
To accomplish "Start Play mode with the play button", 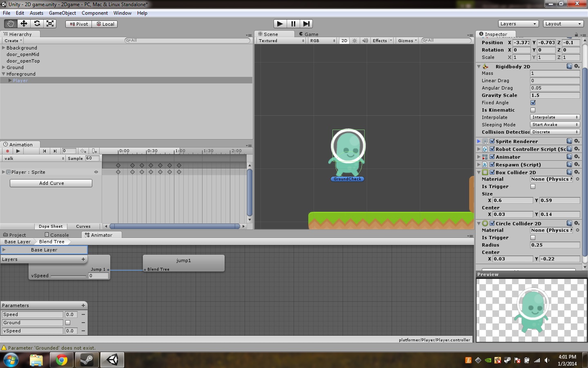I will [x=280, y=24].
